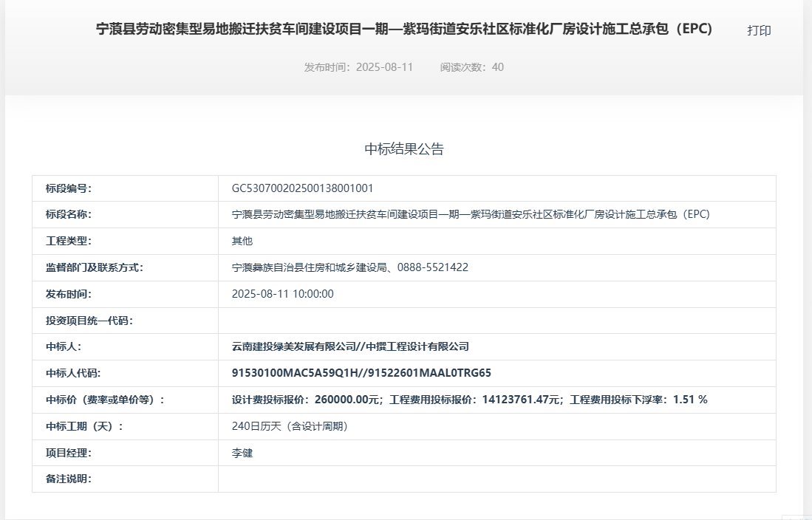Click the publish time 2025-08-11 10:00:00 cell
This screenshot has width=812, height=520.
point(282,294)
